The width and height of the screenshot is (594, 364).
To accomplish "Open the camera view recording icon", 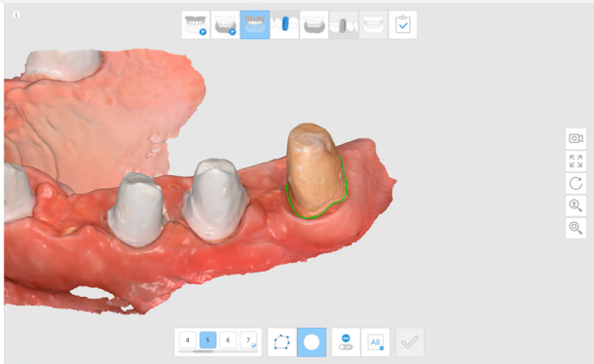I will 575,138.
